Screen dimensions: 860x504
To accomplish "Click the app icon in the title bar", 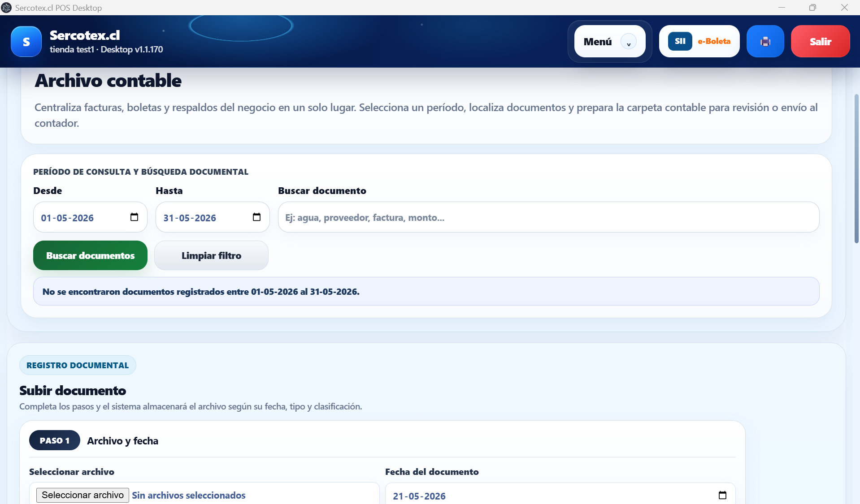I will tap(6, 8).
